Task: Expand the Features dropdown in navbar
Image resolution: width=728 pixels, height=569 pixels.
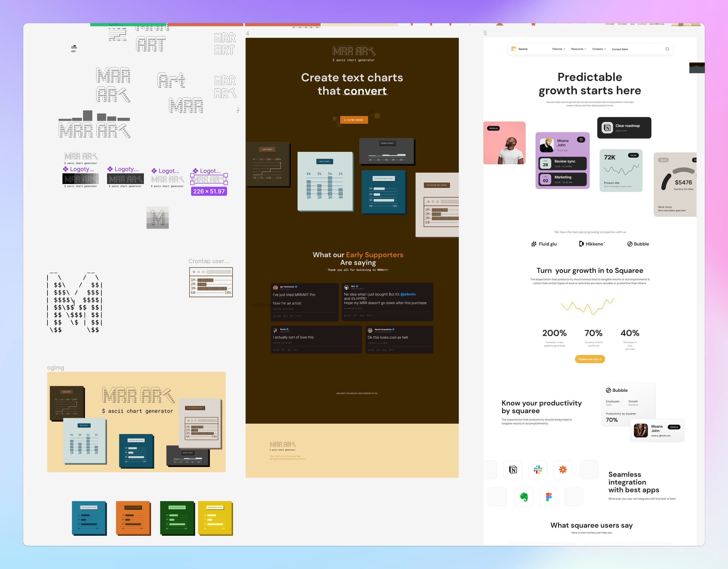Action: [x=558, y=49]
